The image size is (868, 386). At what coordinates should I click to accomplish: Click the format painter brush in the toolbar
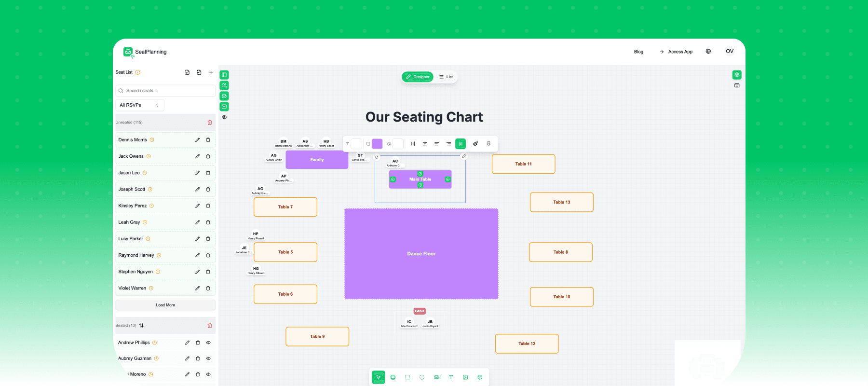(476, 143)
